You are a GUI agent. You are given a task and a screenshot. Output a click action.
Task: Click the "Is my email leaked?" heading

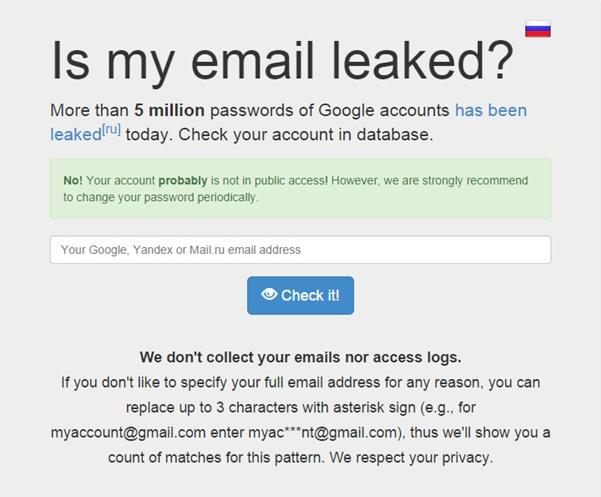282,62
